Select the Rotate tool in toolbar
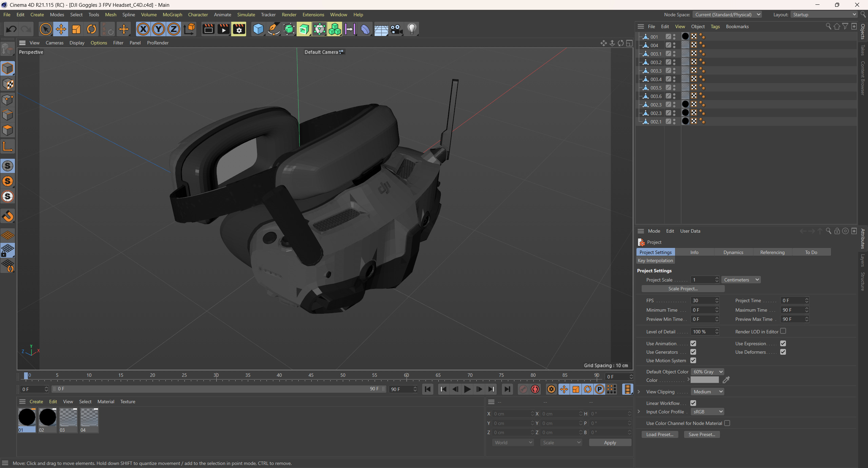868x468 pixels. point(92,29)
